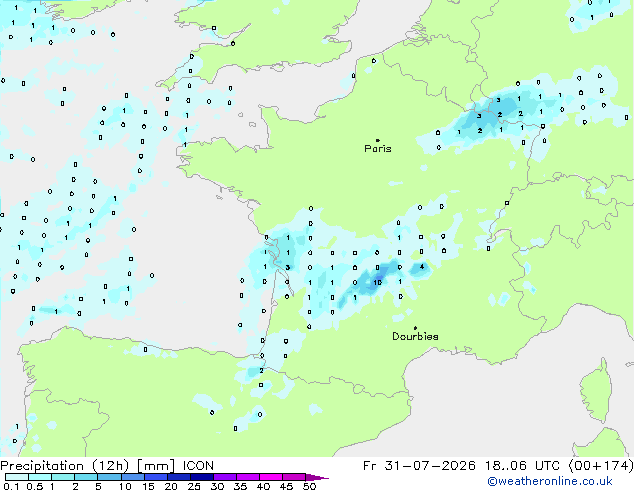Pick the 0.1–0.5 mm legend swatch

(17, 477)
